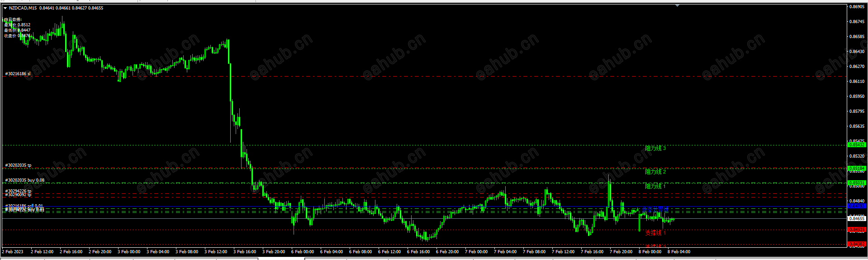The width and height of the screenshot is (868, 260).
Task: Click the 阻力线 1 resistance label
Action: coord(655,187)
